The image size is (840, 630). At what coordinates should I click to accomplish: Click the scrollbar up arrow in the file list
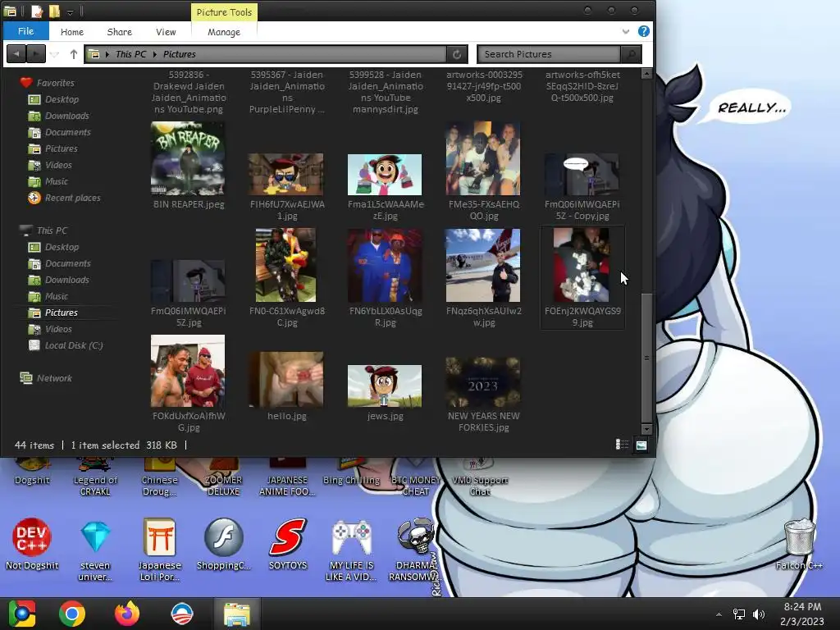646,74
